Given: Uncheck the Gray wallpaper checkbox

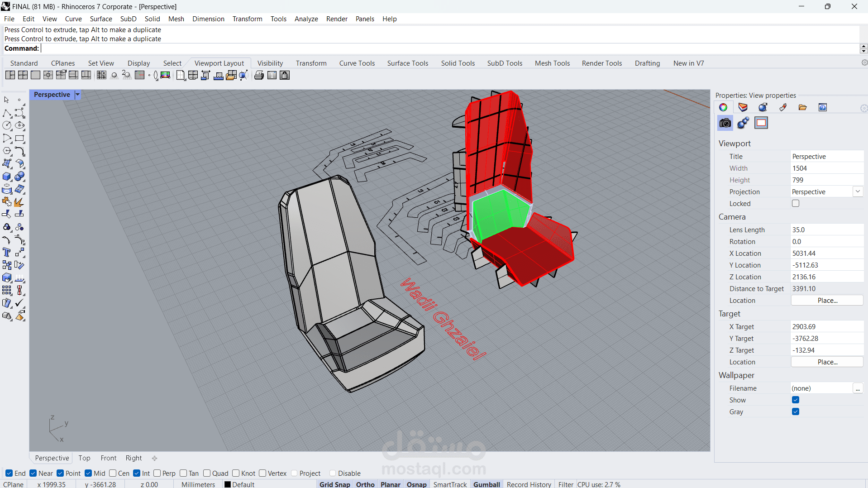Looking at the screenshot, I should (796, 412).
